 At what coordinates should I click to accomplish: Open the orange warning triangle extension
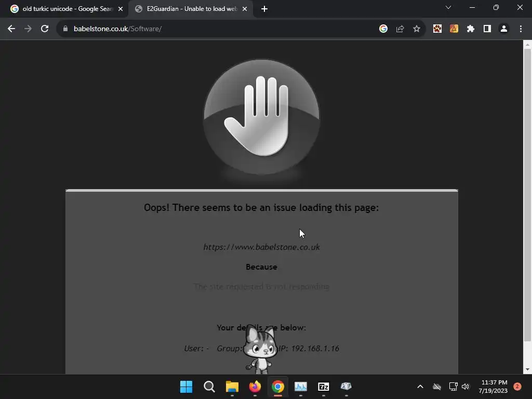tap(454, 29)
